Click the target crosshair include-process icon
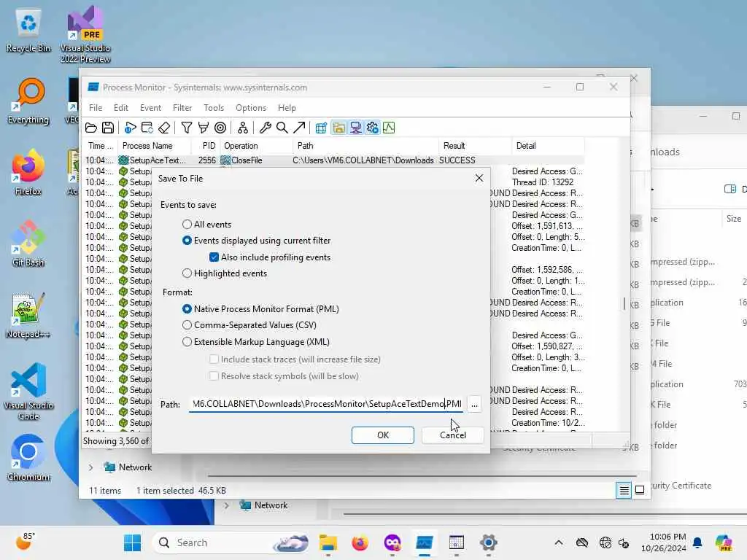The image size is (747, 560). [x=220, y=128]
